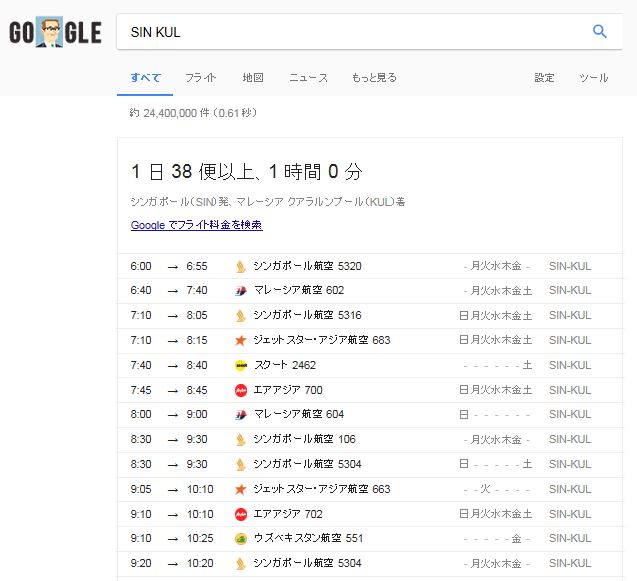Viewport: 637px width, 581px height.
Task: Select エアアジア 702 flight name
Action: tap(288, 514)
